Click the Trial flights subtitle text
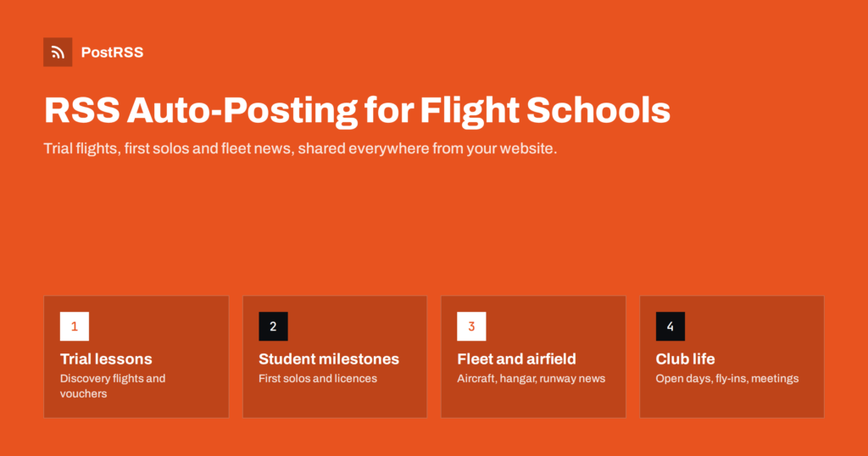The width and height of the screenshot is (868, 456). [300, 148]
